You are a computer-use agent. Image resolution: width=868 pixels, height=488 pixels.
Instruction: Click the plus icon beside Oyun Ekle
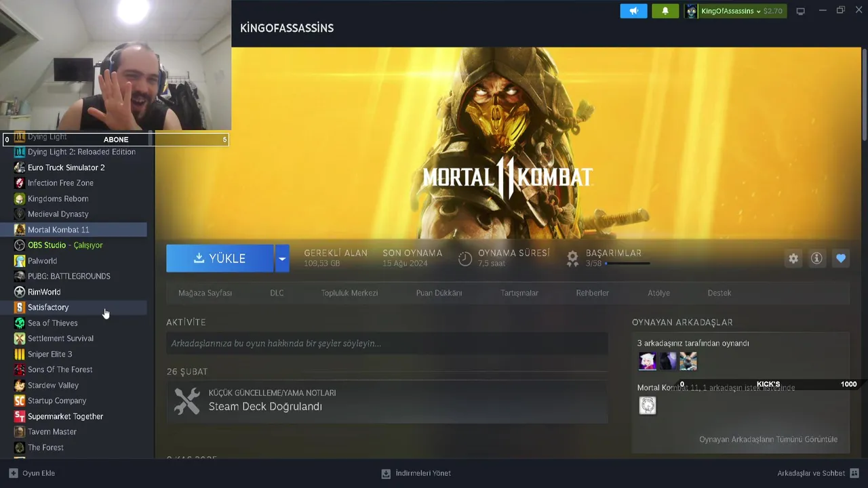14,473
